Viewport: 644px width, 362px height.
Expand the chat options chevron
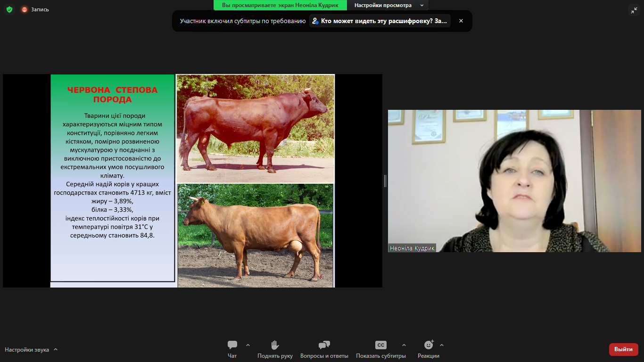248,345
